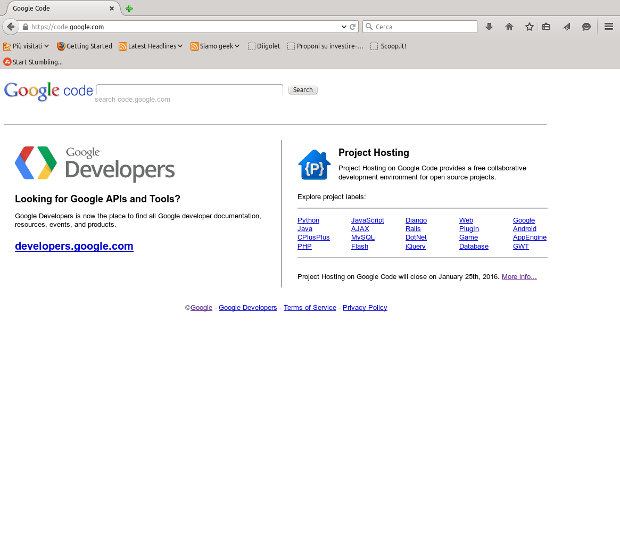Go to the Home page icon
The height and width of the screenshot is (542, 620).
click(x=509, y=27)
